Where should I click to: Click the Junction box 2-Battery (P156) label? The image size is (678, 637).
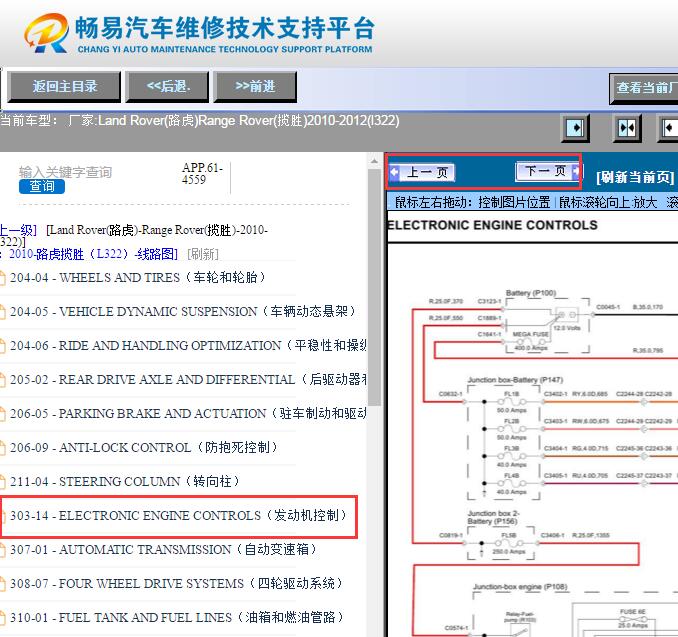pos(493,517)
